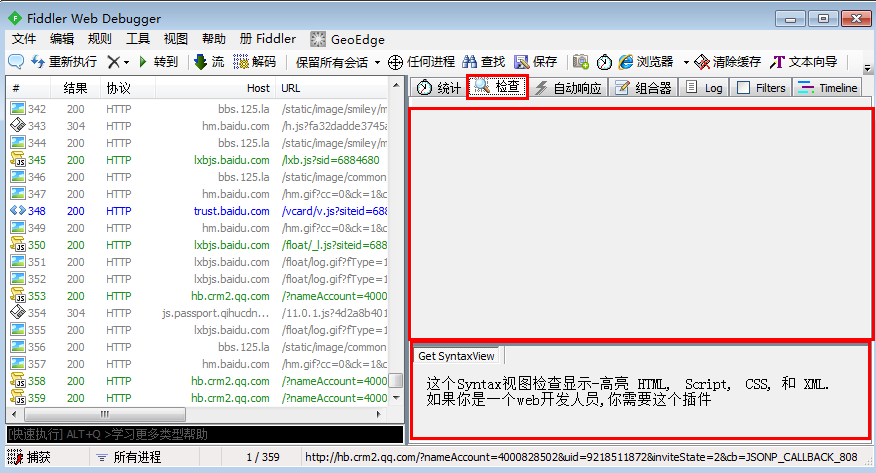
Task: Open 编辑 menu
Action: [x=61, y=39]
